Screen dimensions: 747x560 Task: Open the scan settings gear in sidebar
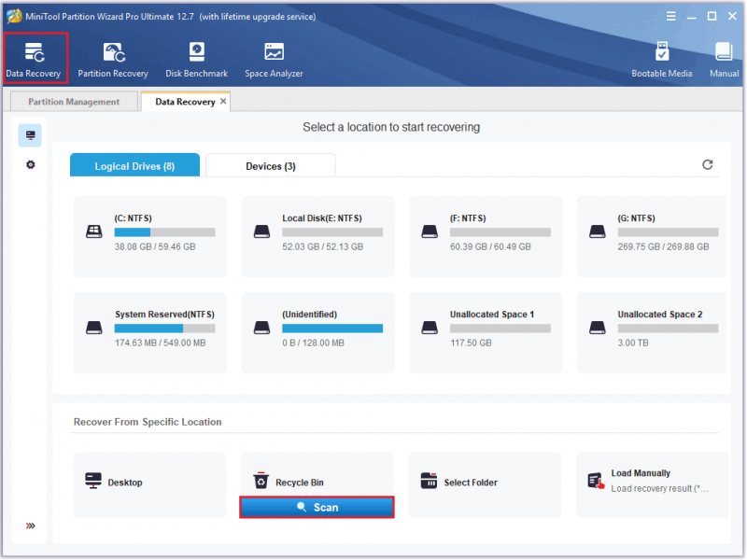pos(31,165)
